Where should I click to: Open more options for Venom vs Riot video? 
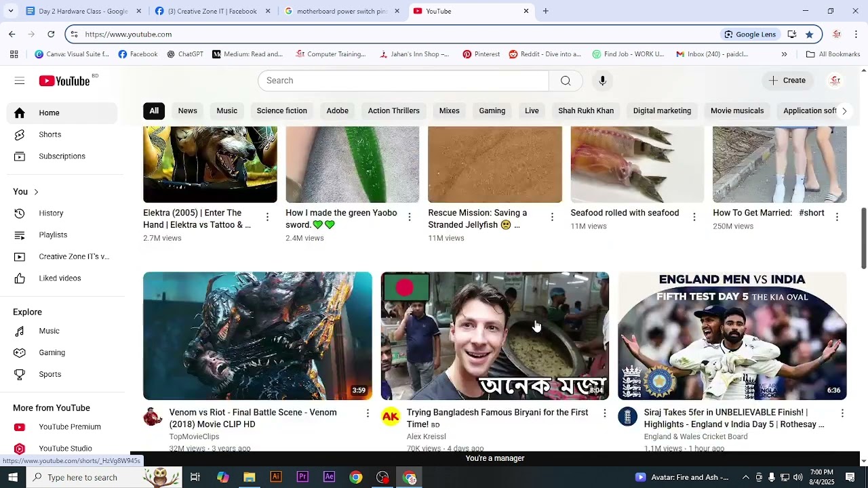[368, 413]
